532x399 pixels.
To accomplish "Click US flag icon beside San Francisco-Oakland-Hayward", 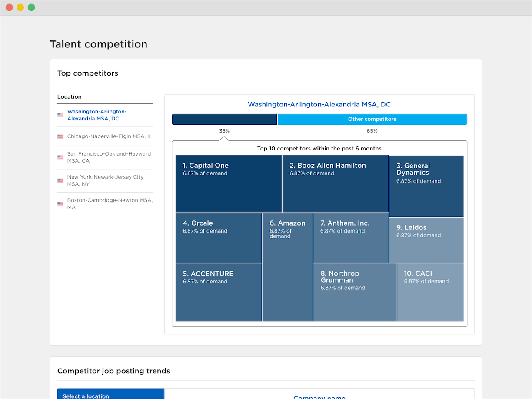I will 60,157.
